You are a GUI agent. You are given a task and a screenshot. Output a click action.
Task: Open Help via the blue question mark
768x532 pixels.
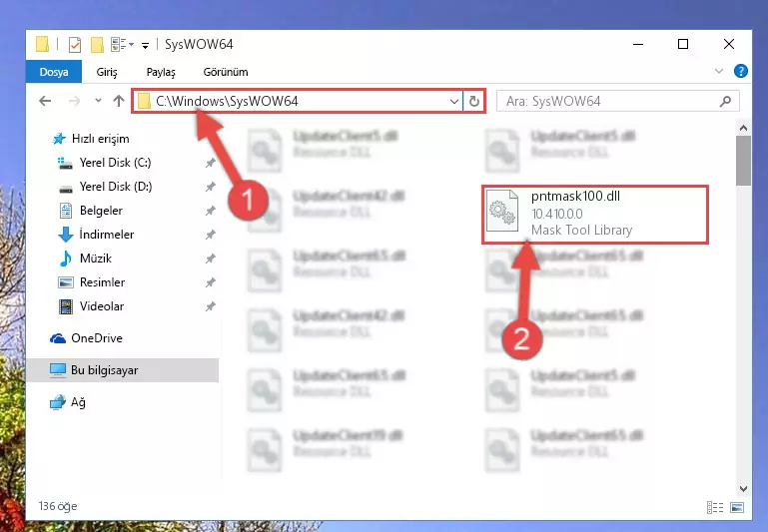pyautogui.click(x=741, y=72)
